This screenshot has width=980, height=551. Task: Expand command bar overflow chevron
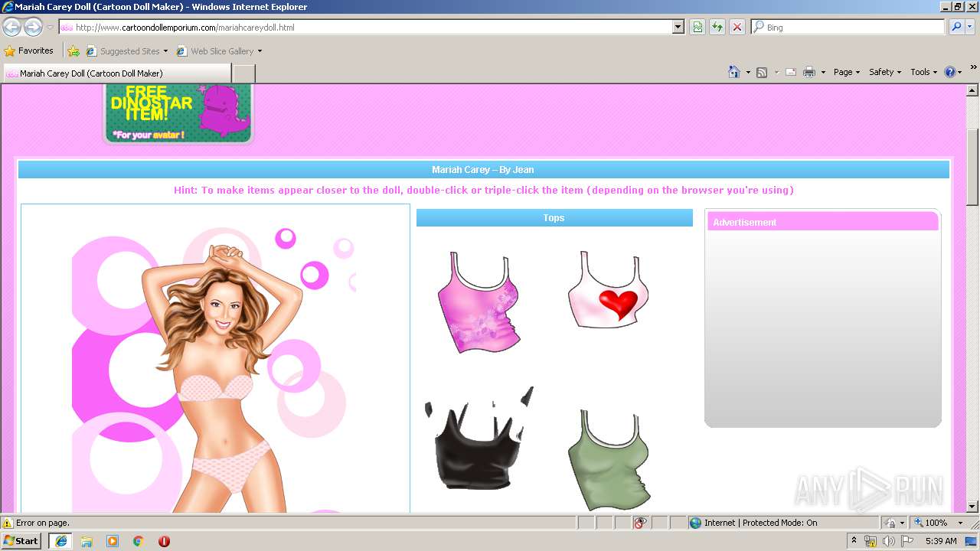point(973,68)
